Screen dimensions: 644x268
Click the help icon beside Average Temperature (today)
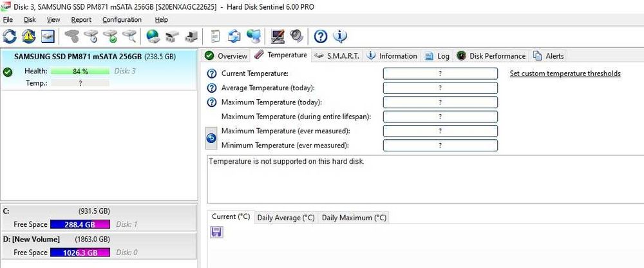click(212, 88)
